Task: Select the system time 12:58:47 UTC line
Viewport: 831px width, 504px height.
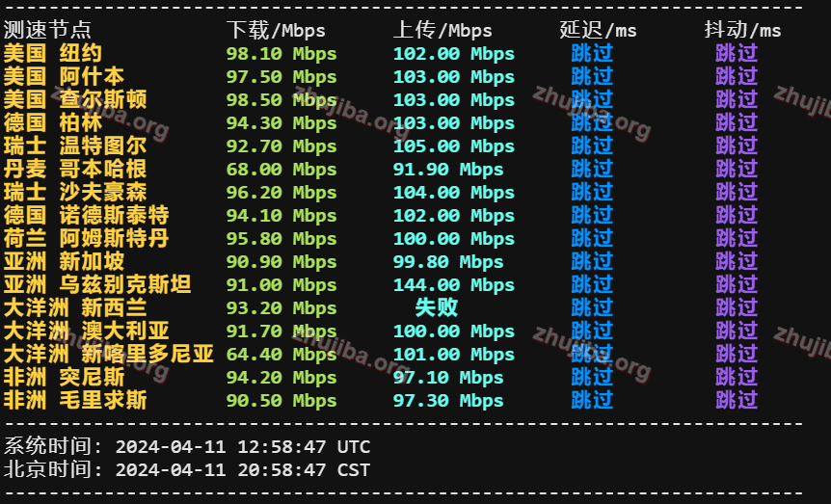Action: click(187, 447)
